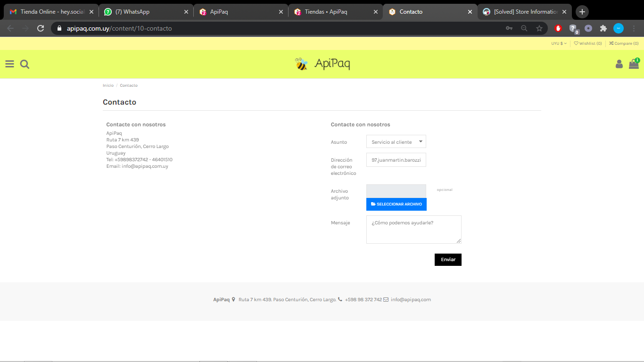
Task: Click the 'Paso Centurión, Cerro Largo' line
Action: 138,147
